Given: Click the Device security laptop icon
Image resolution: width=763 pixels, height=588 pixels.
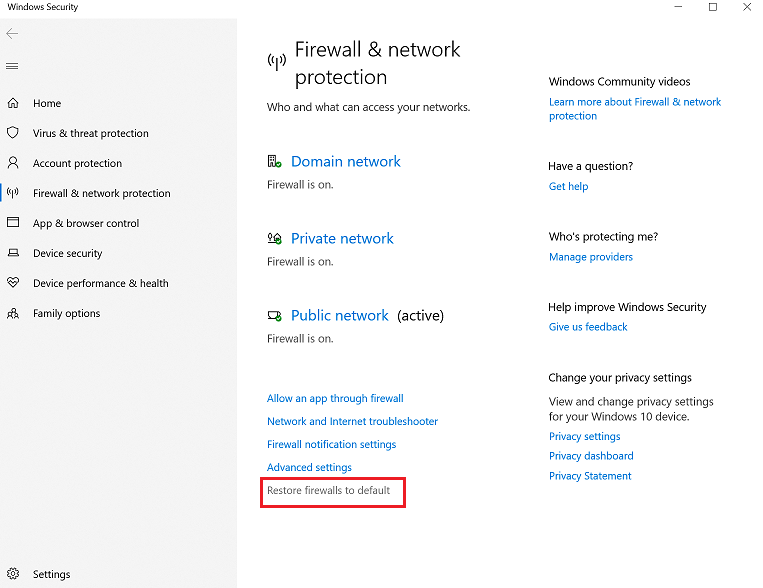Looking at the screenshot, I should click(13, 253).
